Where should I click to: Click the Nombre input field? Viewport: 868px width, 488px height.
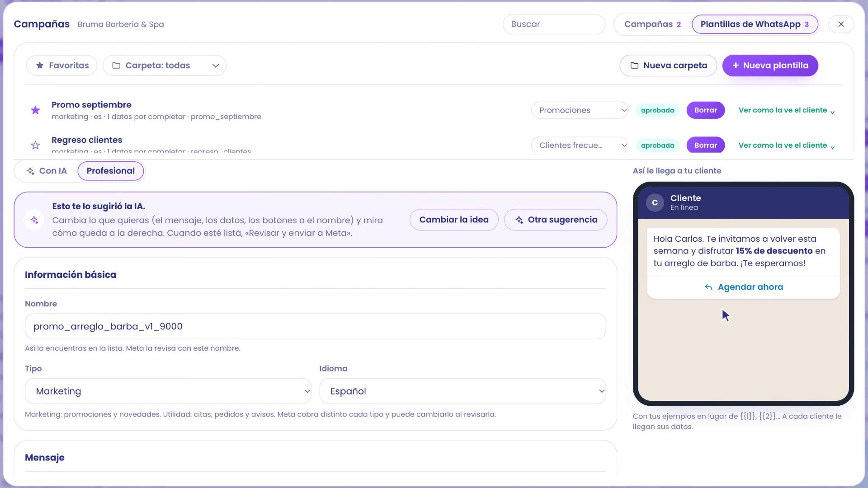pos(315,327)
